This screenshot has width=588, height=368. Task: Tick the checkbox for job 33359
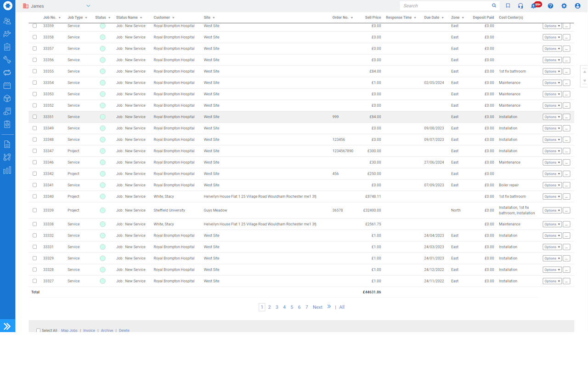pyautogui.click(x=34, y=26)
